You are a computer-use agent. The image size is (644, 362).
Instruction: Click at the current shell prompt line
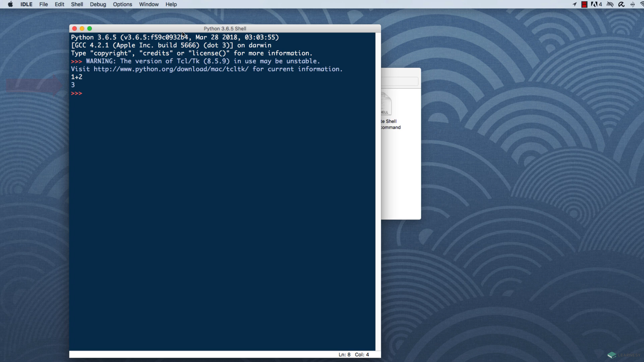tap(101, 93)
